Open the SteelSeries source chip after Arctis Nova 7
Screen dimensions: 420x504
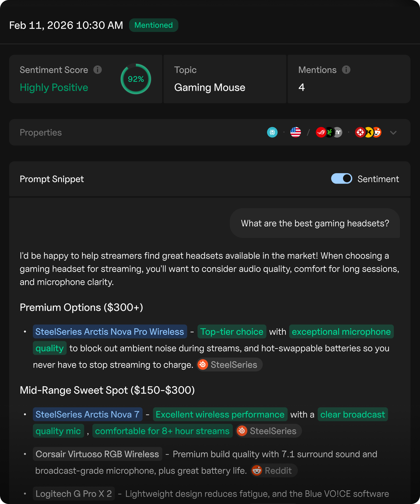(269, 431)
